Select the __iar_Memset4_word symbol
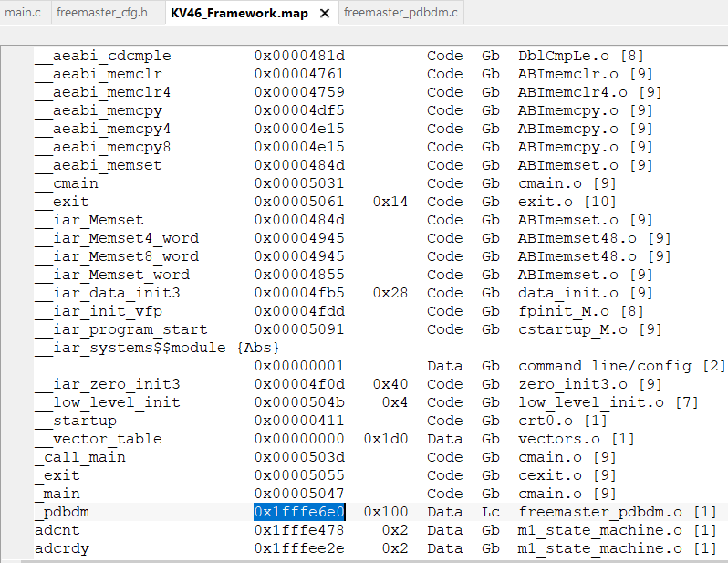The width and height of the screenshot is (728, 563). pyautogui.click(x=117, y=238)
